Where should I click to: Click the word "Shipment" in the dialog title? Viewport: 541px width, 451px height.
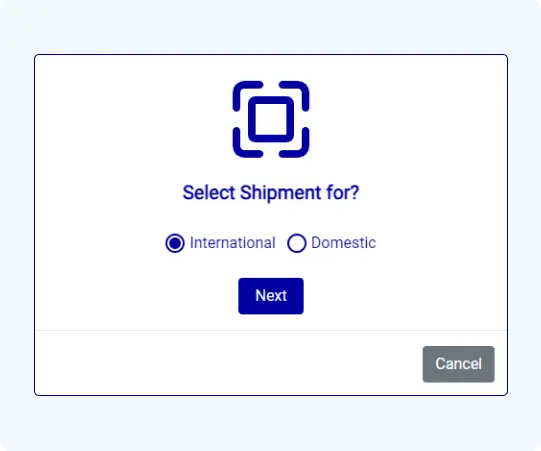tap(281, 193)
